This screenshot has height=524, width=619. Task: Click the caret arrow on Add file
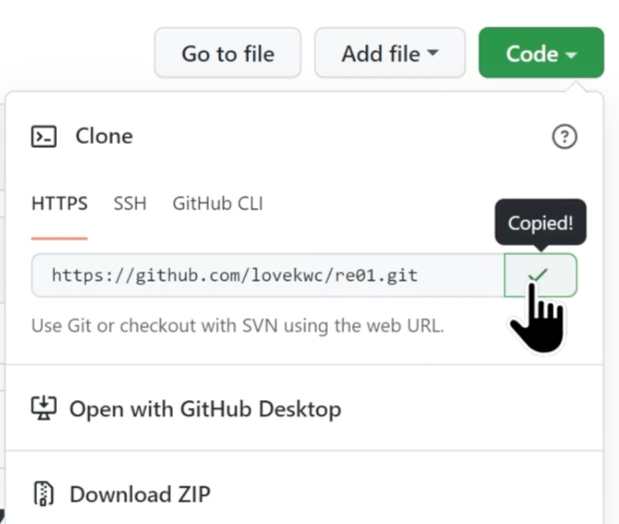coord(432,55)
